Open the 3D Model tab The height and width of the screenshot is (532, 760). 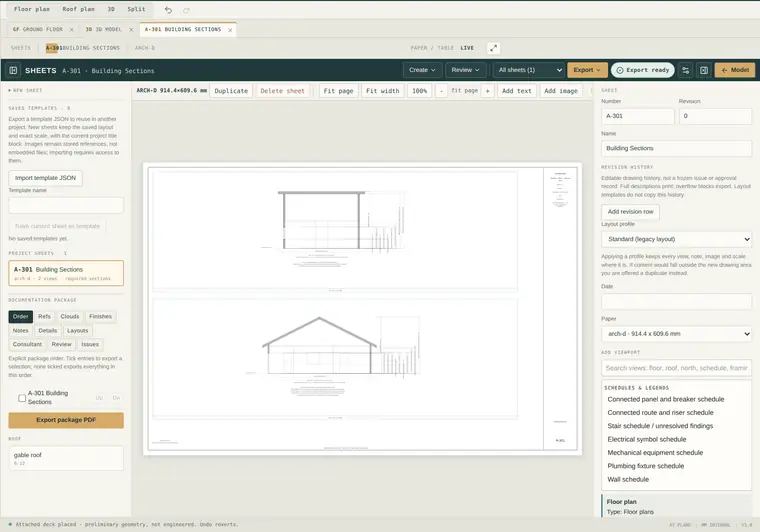pos(104,30)
